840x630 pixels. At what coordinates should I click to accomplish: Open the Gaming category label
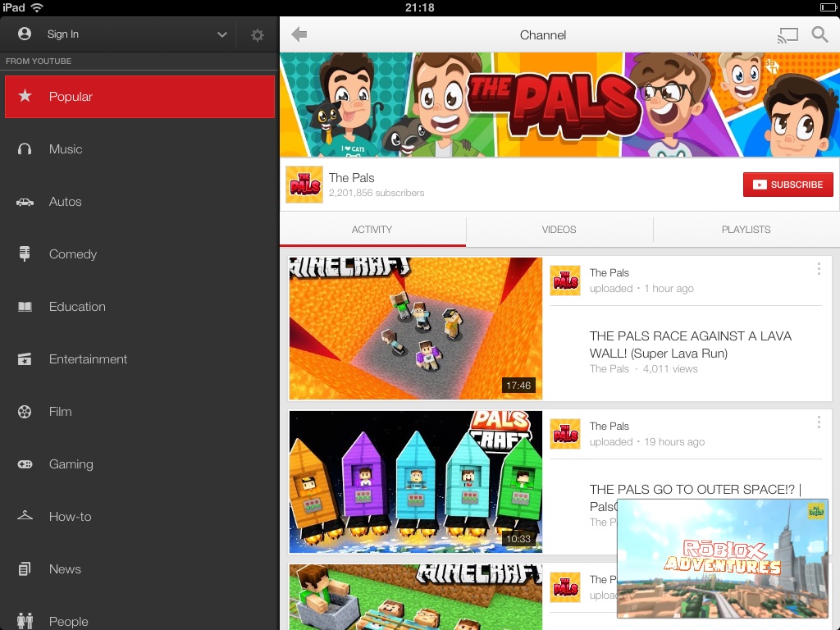pyautogui.click(x=71, y=464)
